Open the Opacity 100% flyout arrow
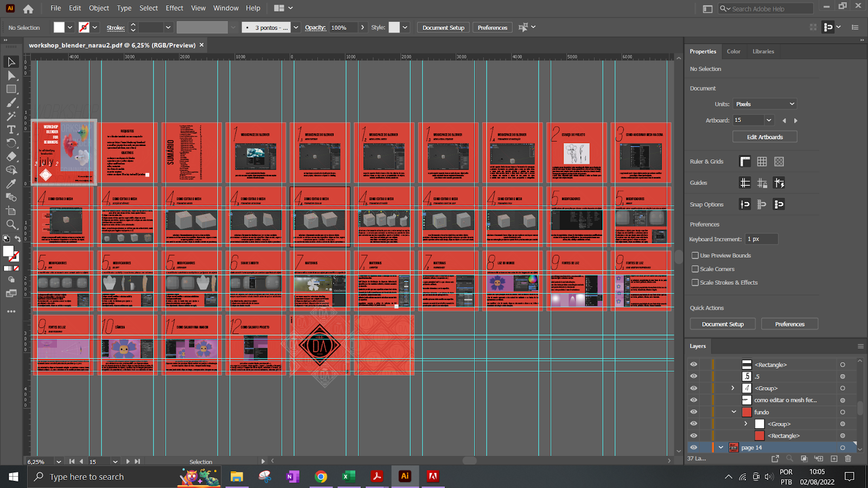Image resolution: width=868 pixels, height=488 pixels. 362,28
